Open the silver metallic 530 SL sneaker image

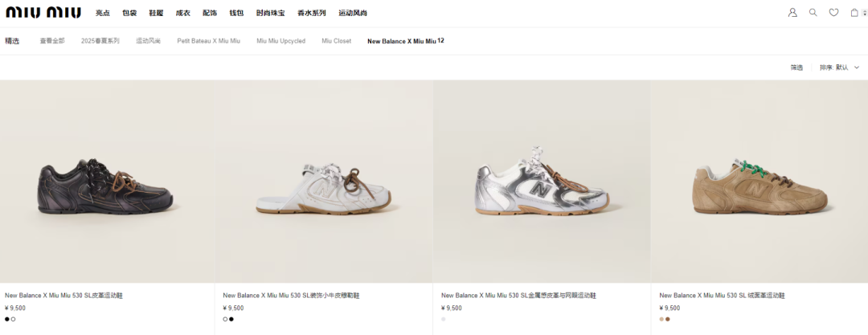point(542,182)
